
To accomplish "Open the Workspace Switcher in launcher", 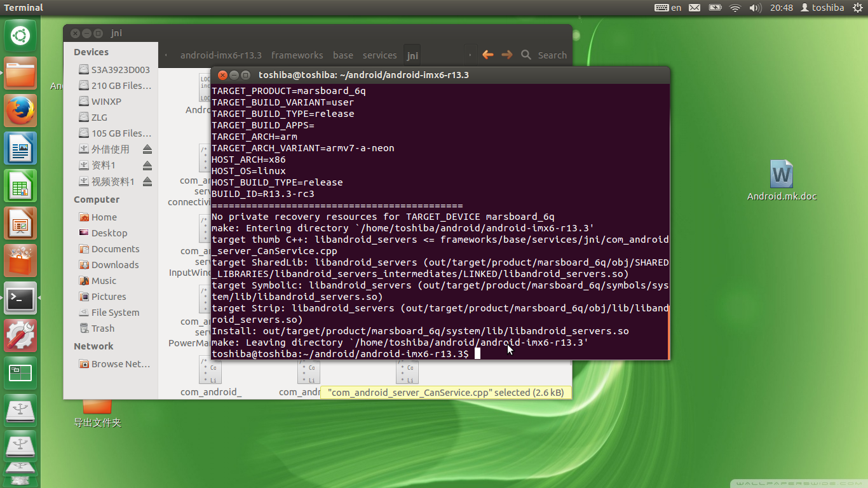I will pos(20,373).
